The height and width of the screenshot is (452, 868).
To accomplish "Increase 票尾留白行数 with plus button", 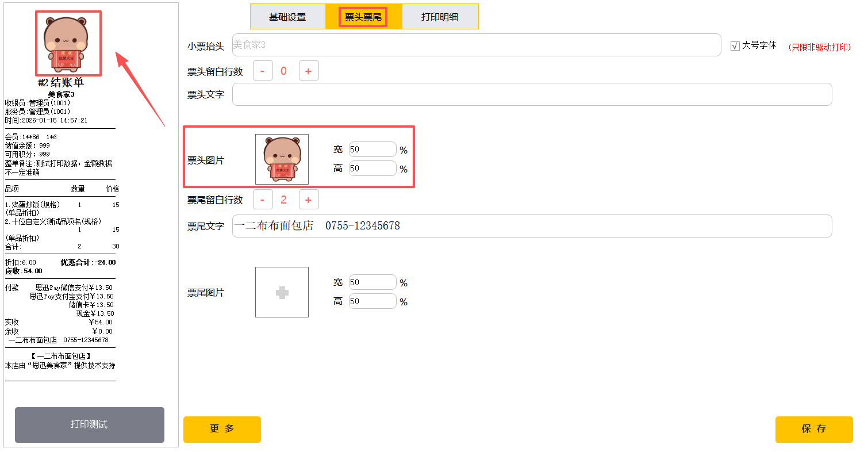I will pyautogui.click(x=308, y=200).
